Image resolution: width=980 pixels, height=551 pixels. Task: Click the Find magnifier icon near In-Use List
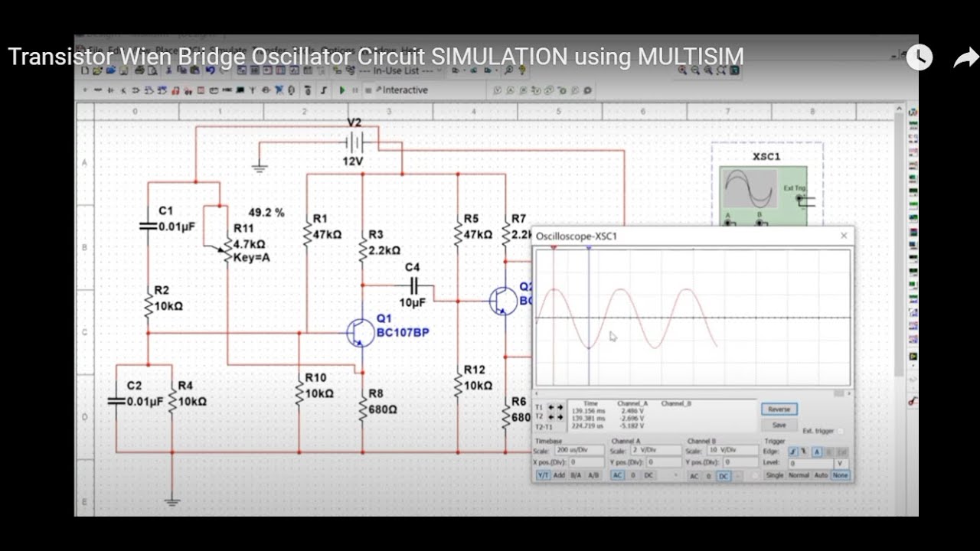pyautogui.click(x=508, y=70)
